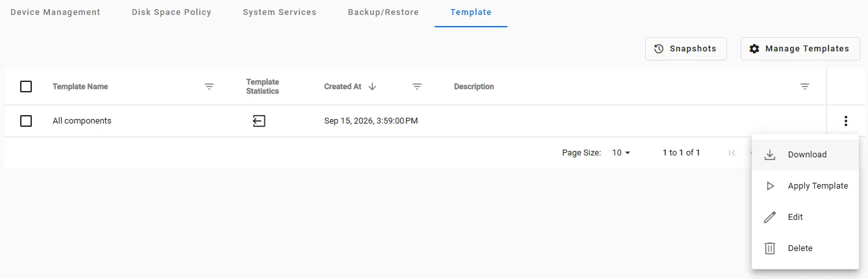
Task: Click the Snapshots button
Action: (686, 49)
